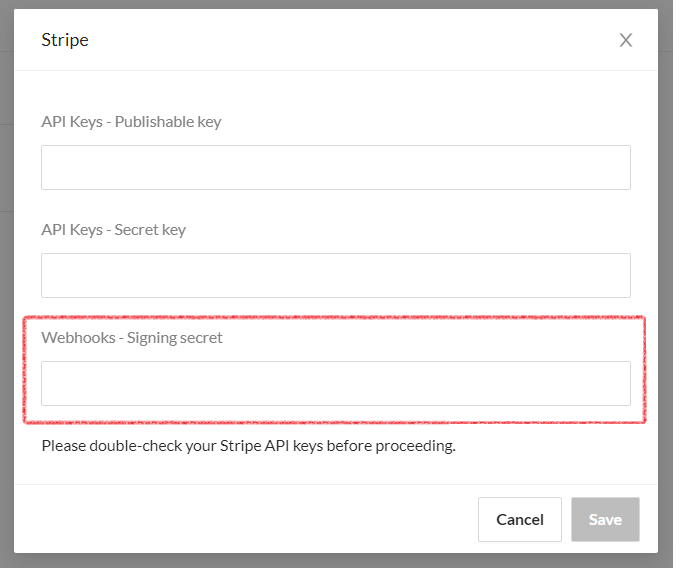The image size is (684, 568).
Task: Click the "Stripe" dialog title
Action: click(65, 40)
